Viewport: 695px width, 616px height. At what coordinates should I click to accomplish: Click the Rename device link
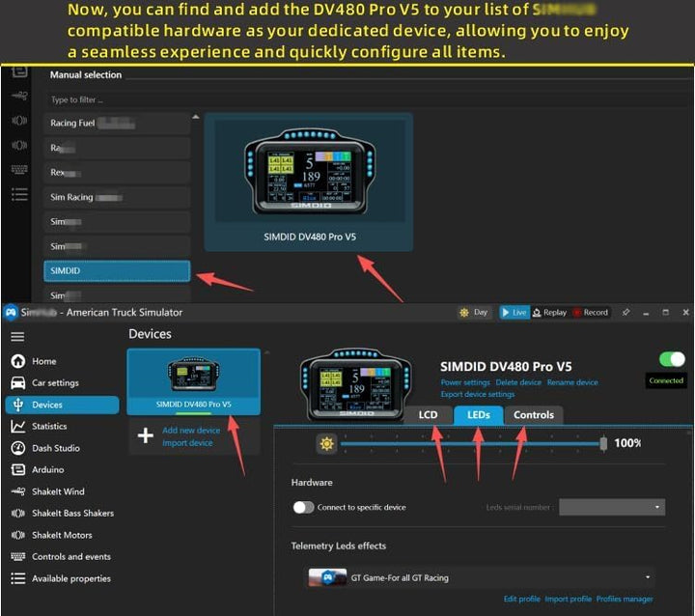click(x=572, y=382)
